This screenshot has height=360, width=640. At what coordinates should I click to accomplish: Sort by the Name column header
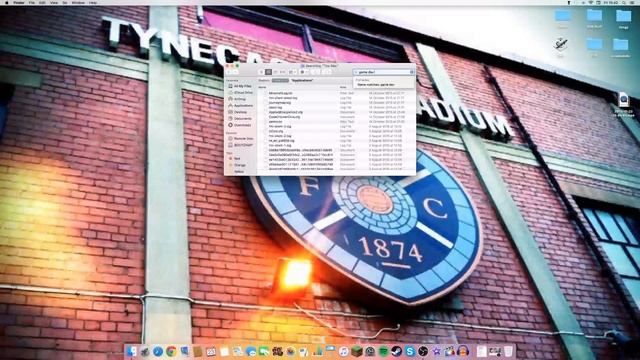coord(262,87)
